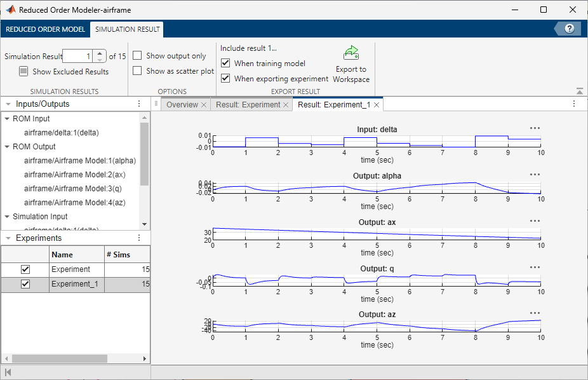The width and height of the screenshot is (588, 380).
Task: Uncheck the Experiment_1 row checkbox
Action: pyautogui.click(x=25, y=284)
